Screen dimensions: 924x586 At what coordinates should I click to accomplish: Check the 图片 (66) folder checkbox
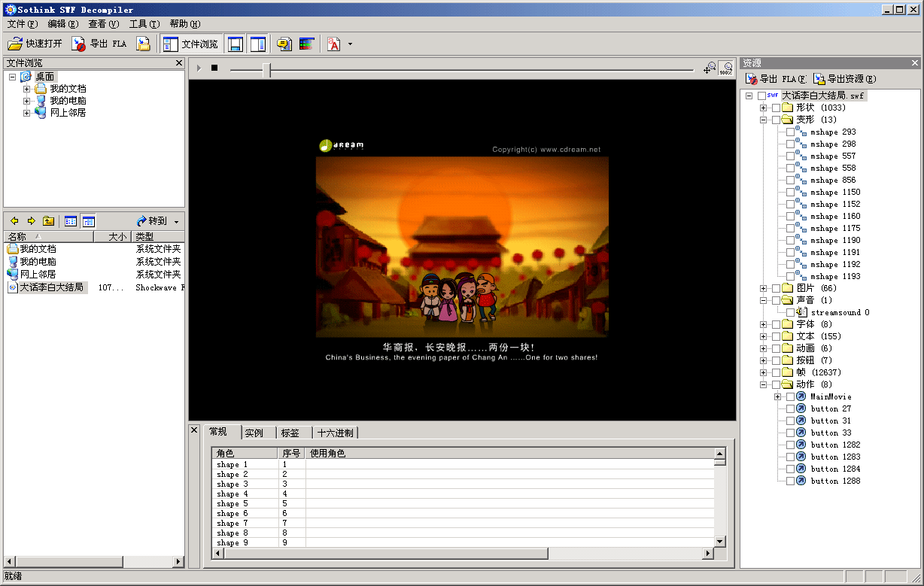[x=776, y=288]
